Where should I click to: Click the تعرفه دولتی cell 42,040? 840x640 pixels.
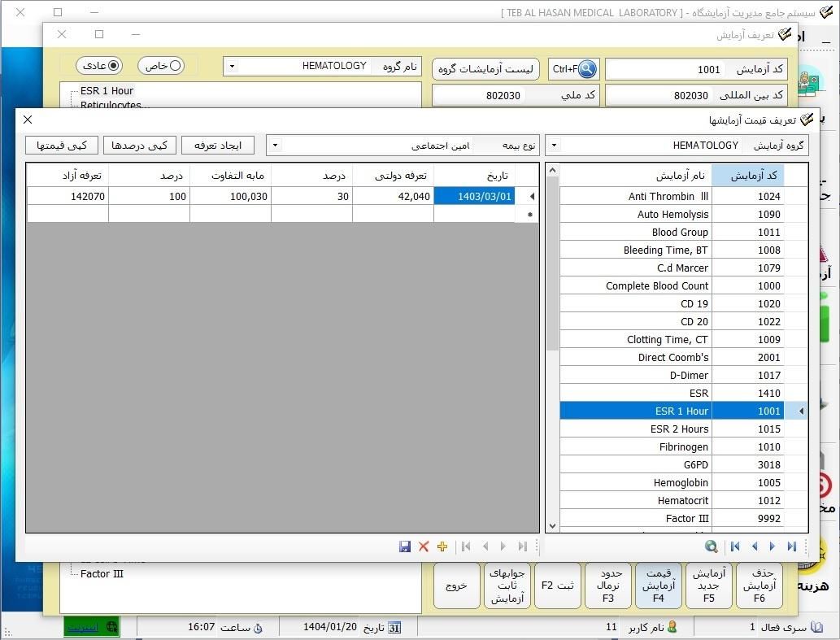[393, 196]
